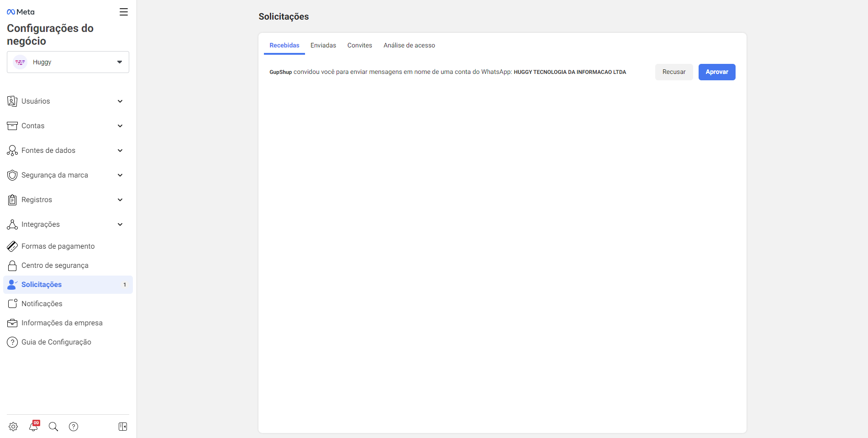
Task: Open the Usuários menu label
Action: click(x=36, y=101)
